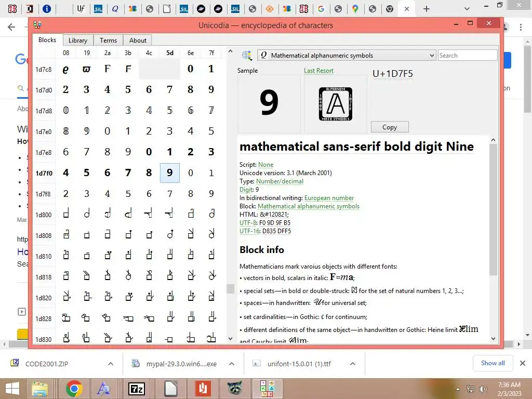Open the About tab
532x399 pixels.
coord(138,41)
